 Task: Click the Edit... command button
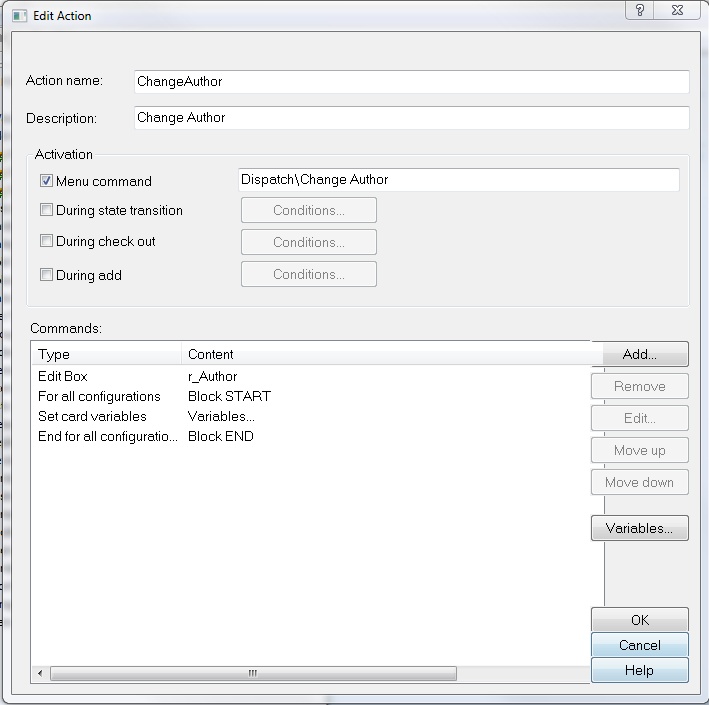coord(639,418)
